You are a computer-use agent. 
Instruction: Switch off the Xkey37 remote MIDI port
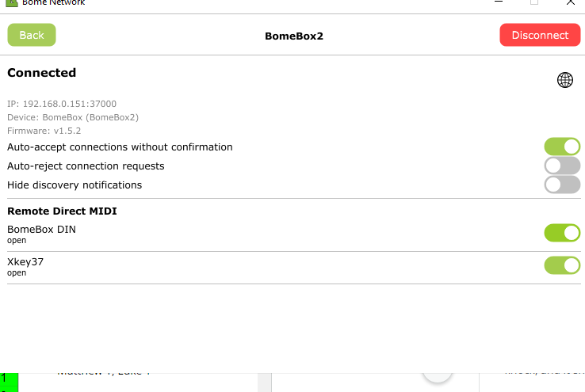(562, 265)
